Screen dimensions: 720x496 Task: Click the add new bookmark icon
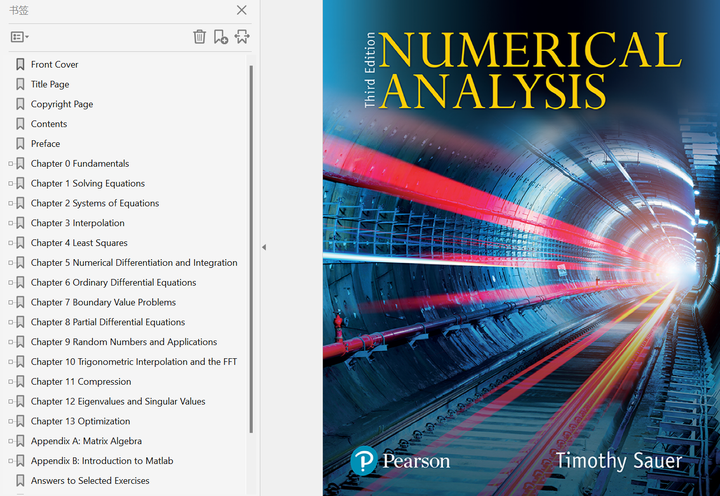220,37
